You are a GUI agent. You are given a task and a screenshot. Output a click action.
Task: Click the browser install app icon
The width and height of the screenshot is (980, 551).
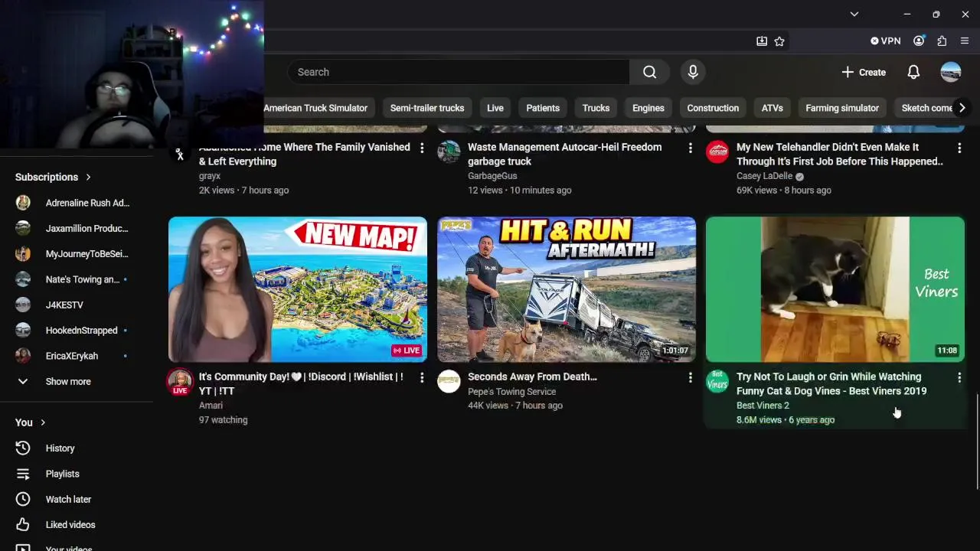click(x=762, y=41)
